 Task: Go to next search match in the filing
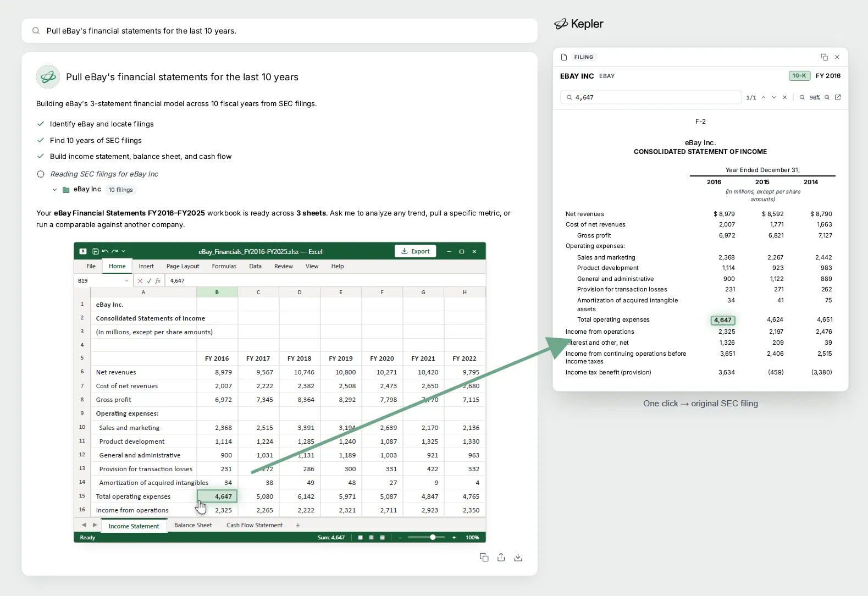(x=774, y=97)
